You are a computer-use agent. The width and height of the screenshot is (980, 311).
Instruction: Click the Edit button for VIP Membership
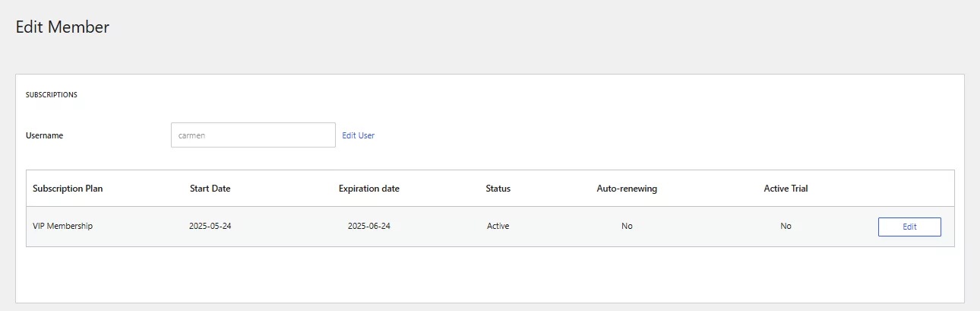(909, 227)
